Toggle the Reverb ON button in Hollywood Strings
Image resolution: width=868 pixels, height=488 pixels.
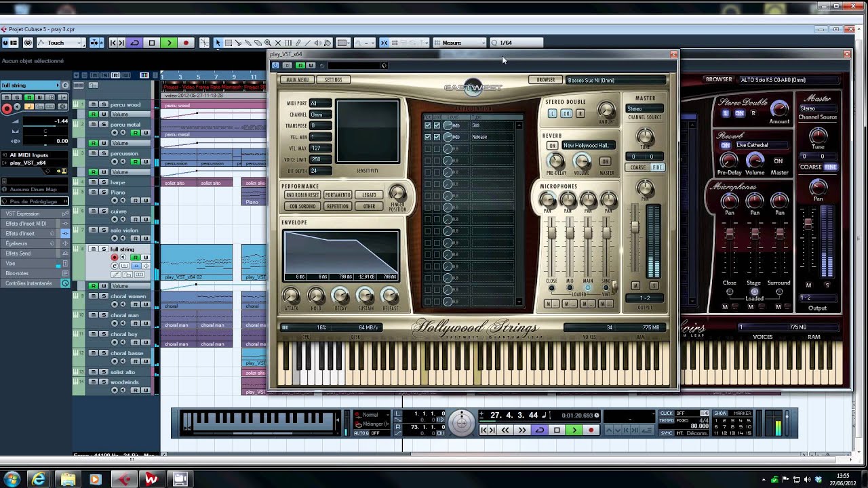552,145
